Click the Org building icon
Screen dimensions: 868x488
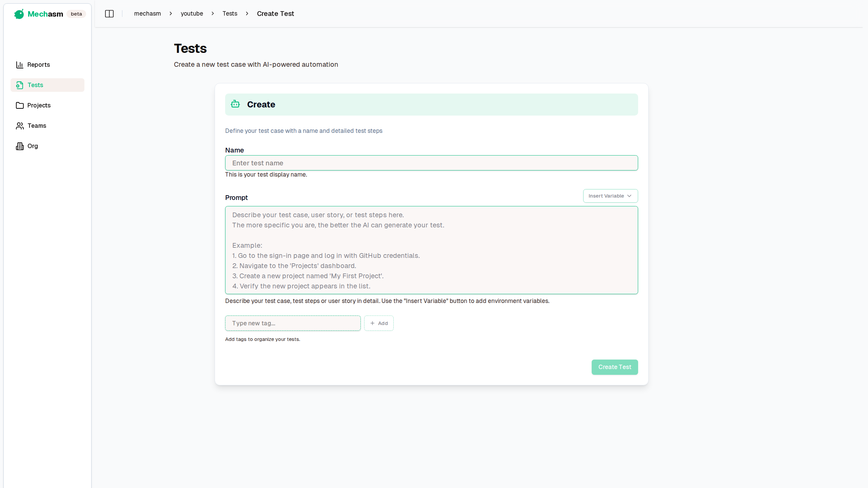20,146
